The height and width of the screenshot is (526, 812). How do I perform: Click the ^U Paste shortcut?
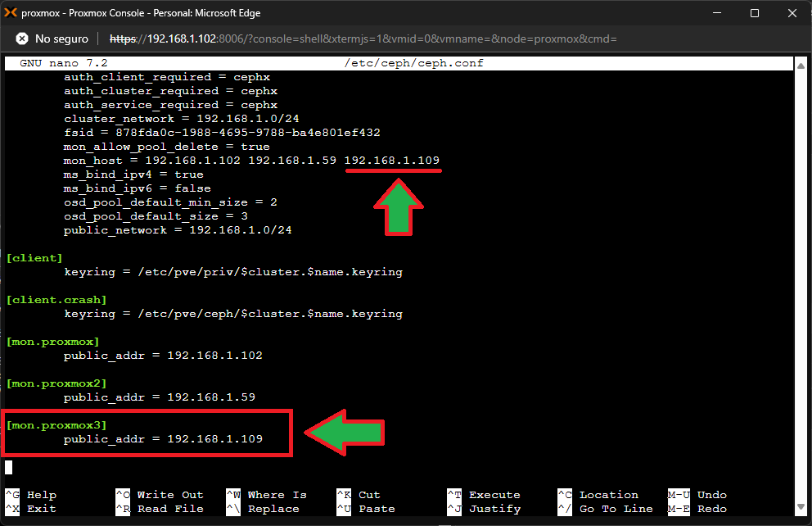(366, 509)
